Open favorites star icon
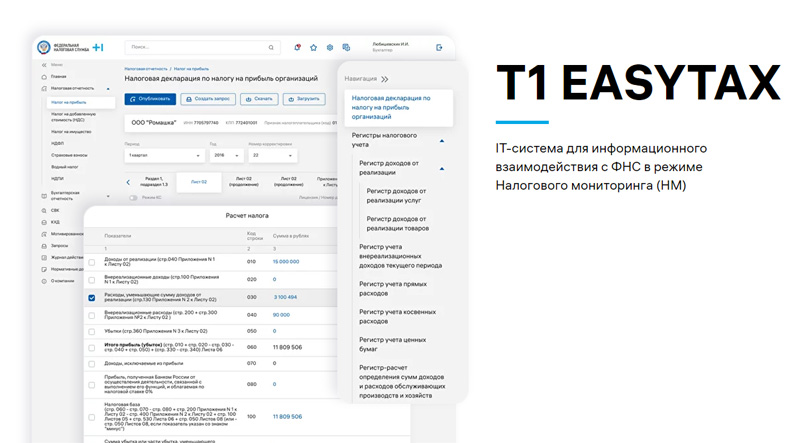 click(x=313, y=47)
